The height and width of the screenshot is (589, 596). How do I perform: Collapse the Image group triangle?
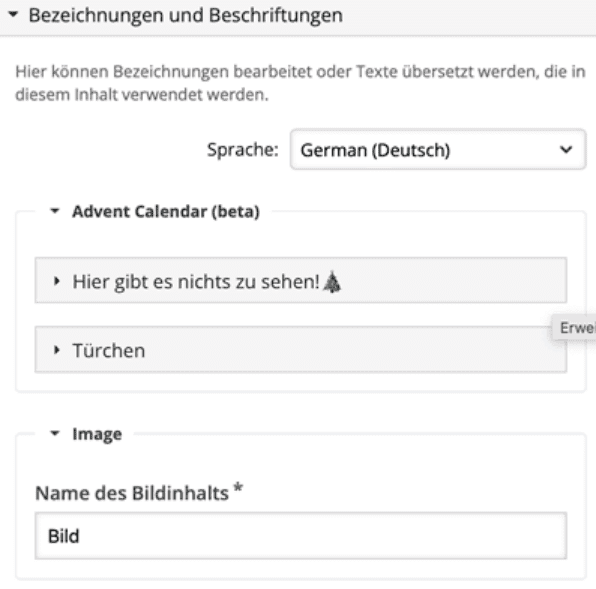click(55, 433)
